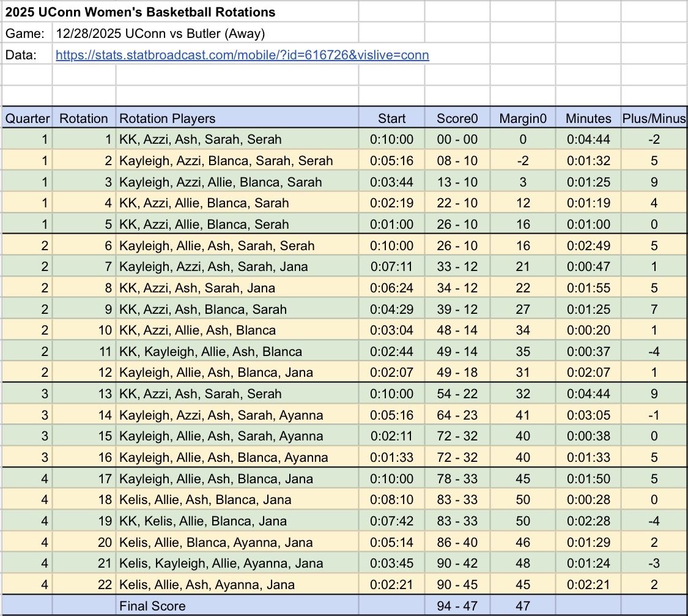Select the Margin0 header cell
Viewport: 688px width, 616px height.
click(x=523, y=119)
